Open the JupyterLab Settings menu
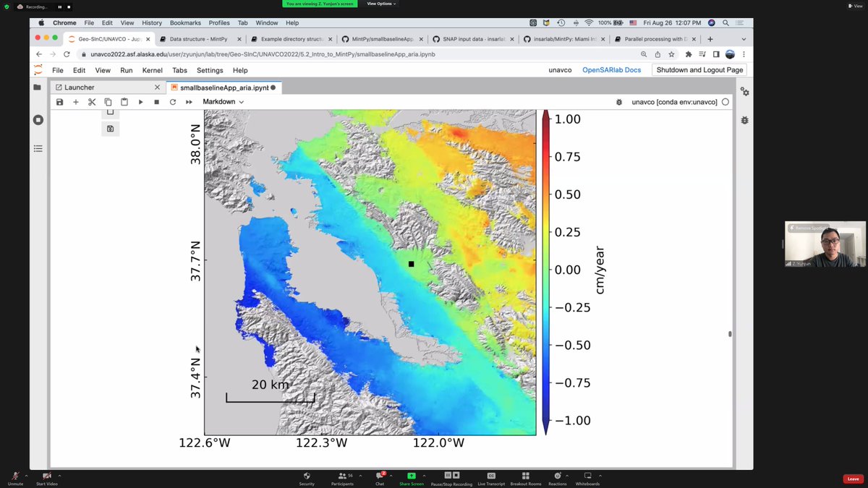 [210, 70]
